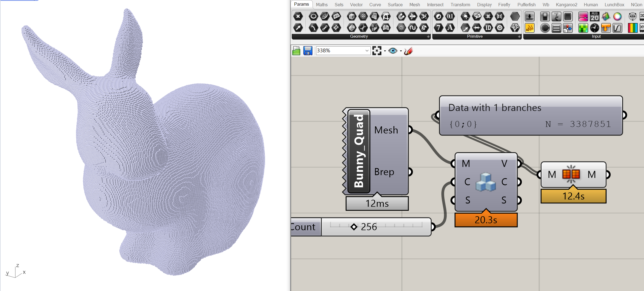Switch to the Maths tab
The width and height of the screenshot is (644, 291).
pos(322,5)
